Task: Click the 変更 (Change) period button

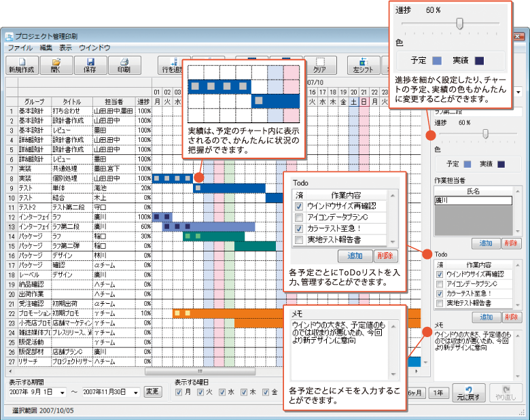Action: (153, 391)
